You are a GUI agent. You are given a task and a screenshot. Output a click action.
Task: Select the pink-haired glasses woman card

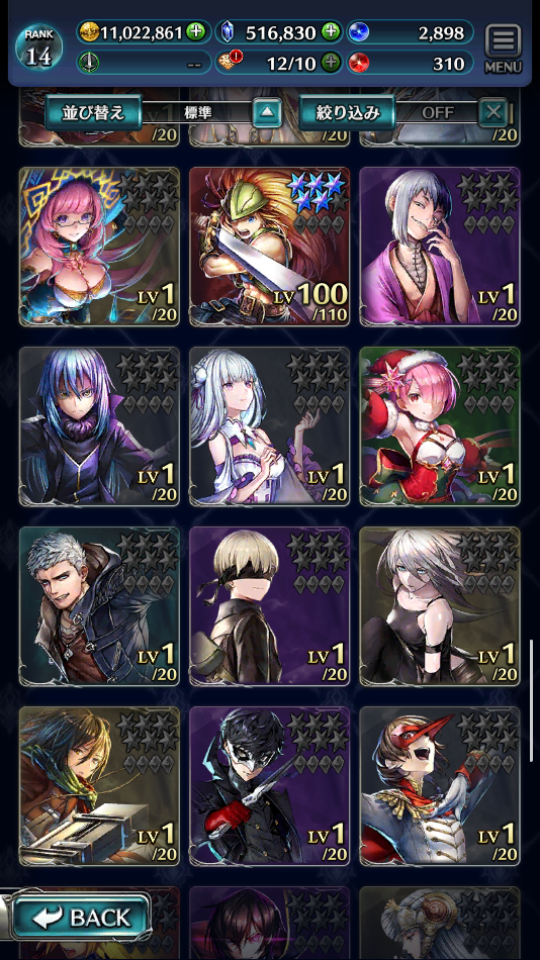tap(99, 247)
